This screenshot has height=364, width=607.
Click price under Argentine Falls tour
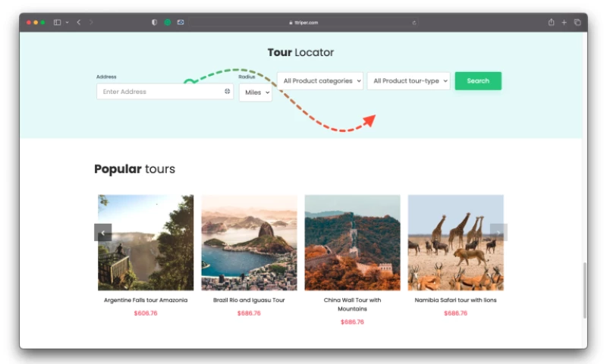tap(146, 313)
